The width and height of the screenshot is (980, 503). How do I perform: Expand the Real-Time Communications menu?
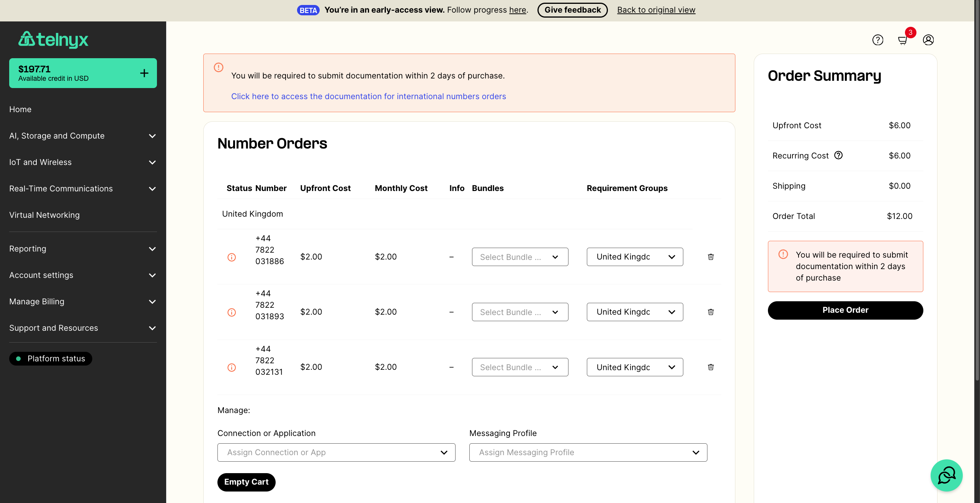tap(83, 189)
